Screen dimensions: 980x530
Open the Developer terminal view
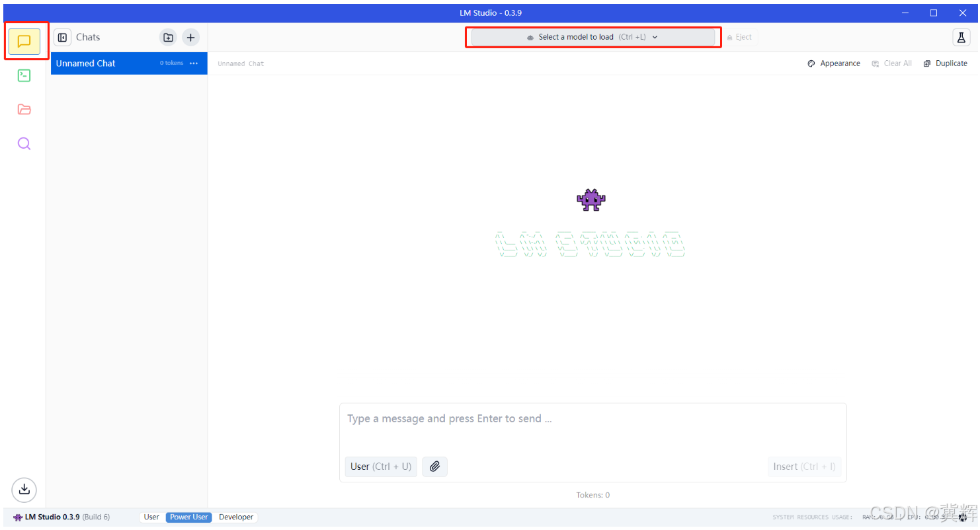pyautogui.click(x=24, y=75)
